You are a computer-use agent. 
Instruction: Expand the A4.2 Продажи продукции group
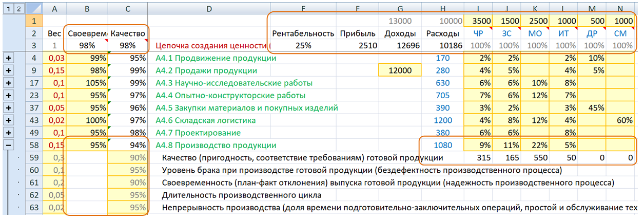pyautogui.click(x=9, y=70)
